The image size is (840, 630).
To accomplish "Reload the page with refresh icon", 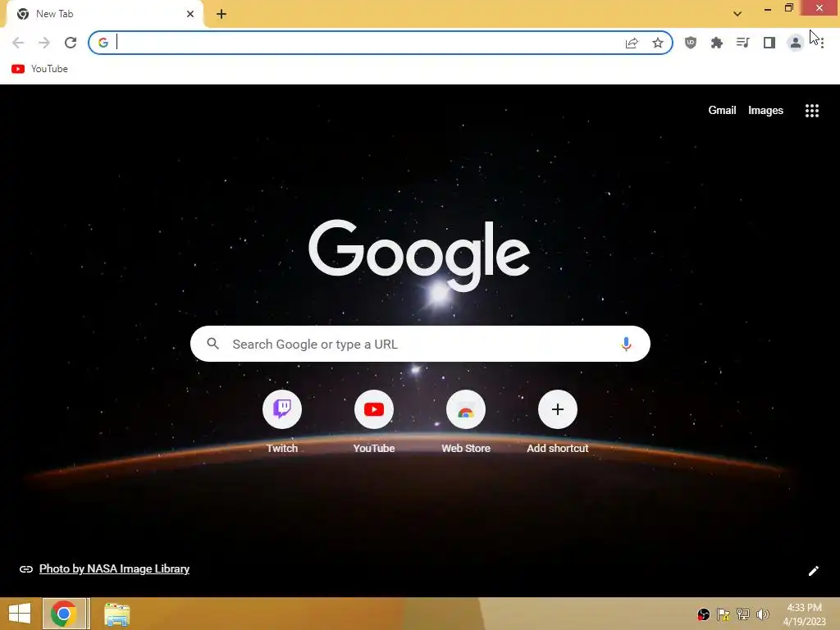I will (71, 43).
